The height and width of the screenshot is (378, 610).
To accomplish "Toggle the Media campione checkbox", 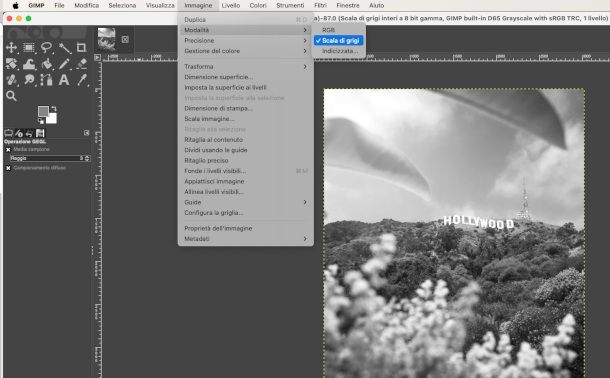I will click(8, 149).
